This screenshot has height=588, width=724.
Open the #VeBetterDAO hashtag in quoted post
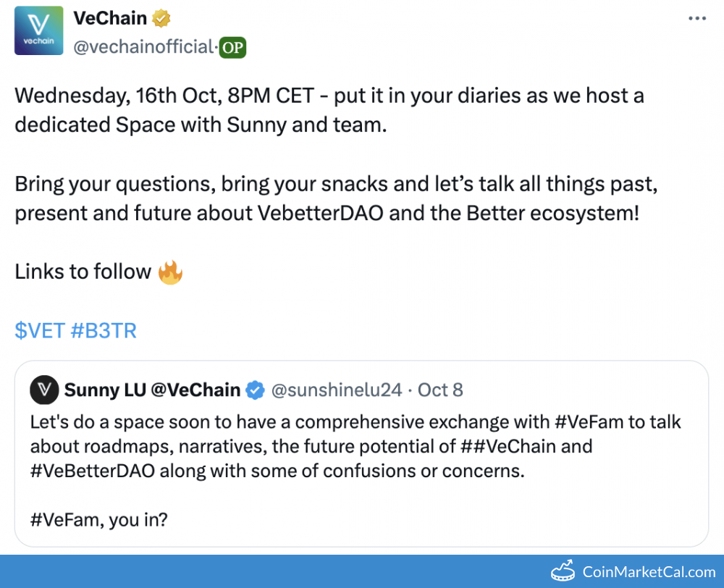coord(93,471)
